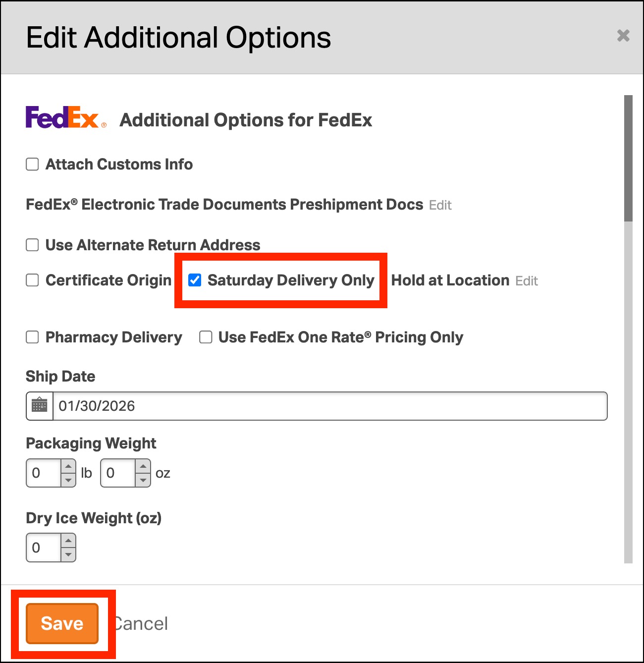Close the Edit Additional Options dialog
644x663 pixels.
coord(623,36)
